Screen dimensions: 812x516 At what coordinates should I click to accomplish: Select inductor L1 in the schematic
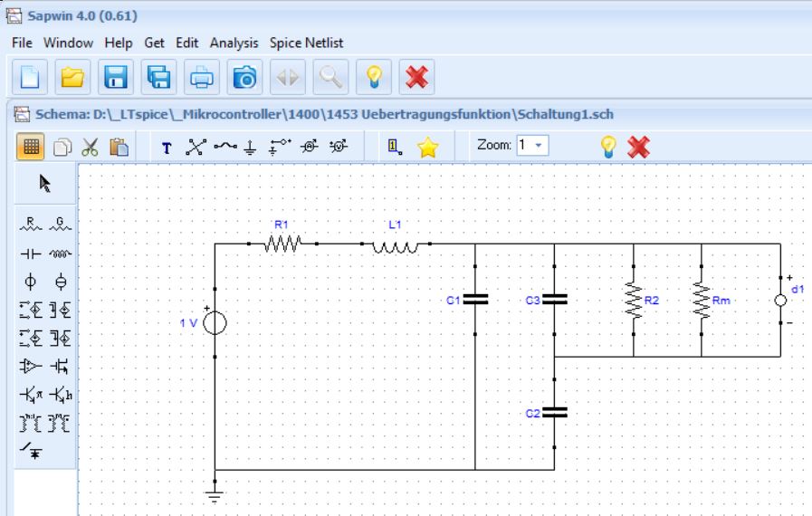click(396, 246)
